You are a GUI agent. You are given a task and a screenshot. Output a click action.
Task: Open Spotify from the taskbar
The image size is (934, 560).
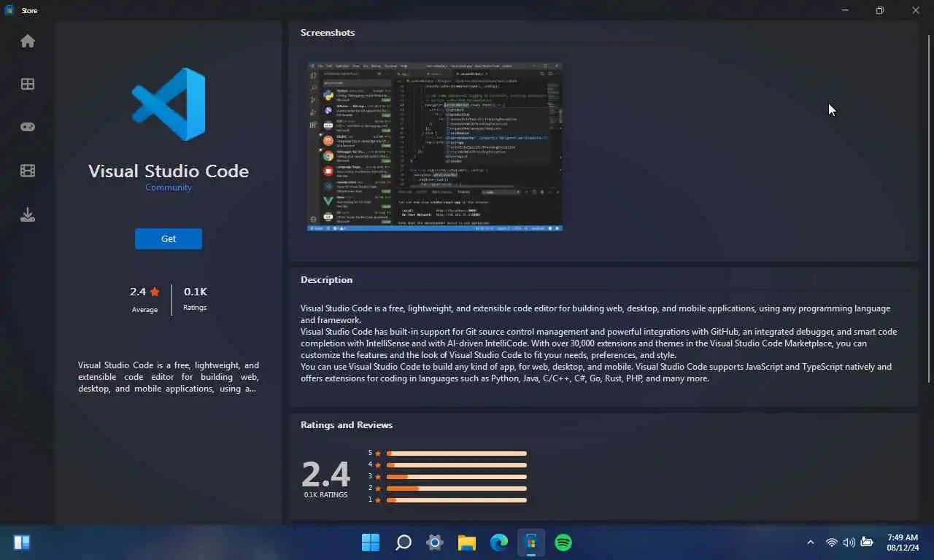563,542
